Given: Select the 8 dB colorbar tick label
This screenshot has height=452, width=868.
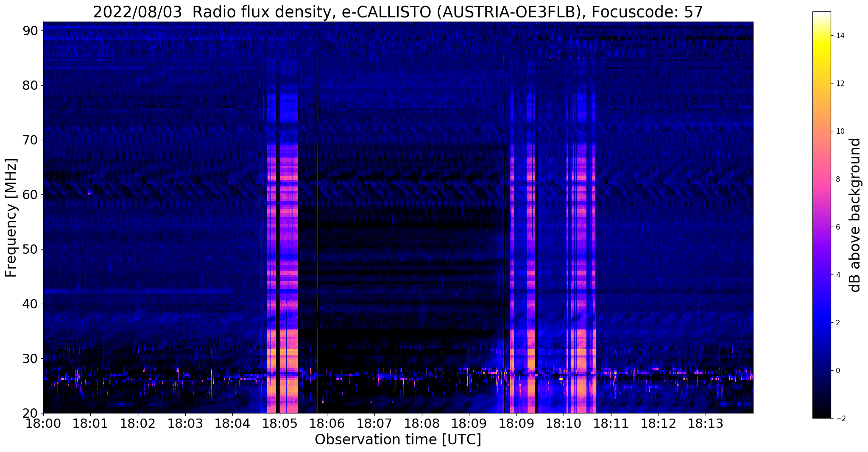Looking at the screenshot, I should point(837,179).
